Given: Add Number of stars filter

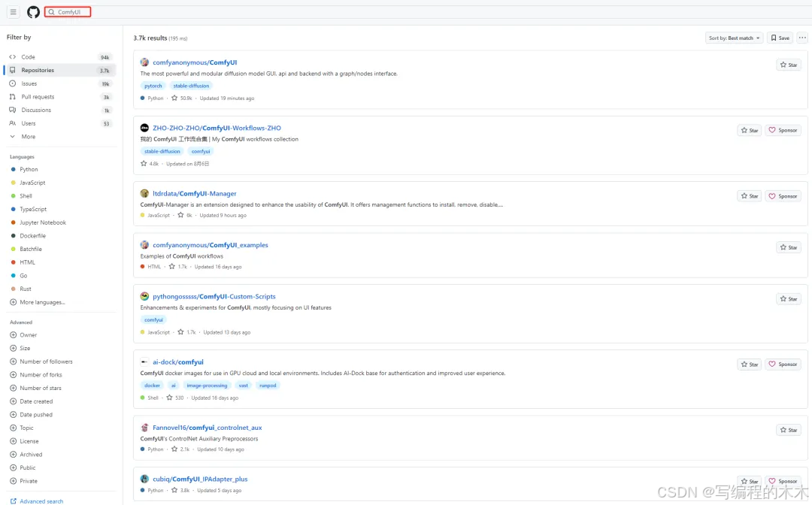Looking at the screenshot, I should click(35, 388).
